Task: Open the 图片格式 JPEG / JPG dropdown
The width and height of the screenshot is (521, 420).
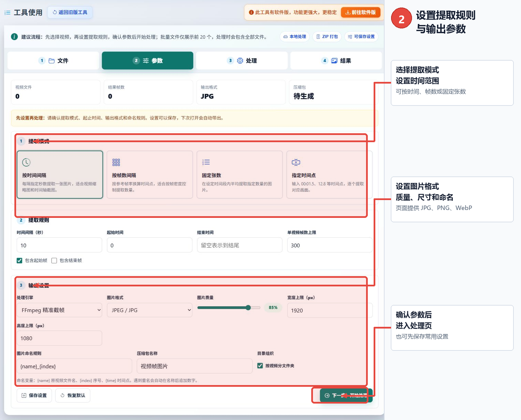Action: coord(149,310)
